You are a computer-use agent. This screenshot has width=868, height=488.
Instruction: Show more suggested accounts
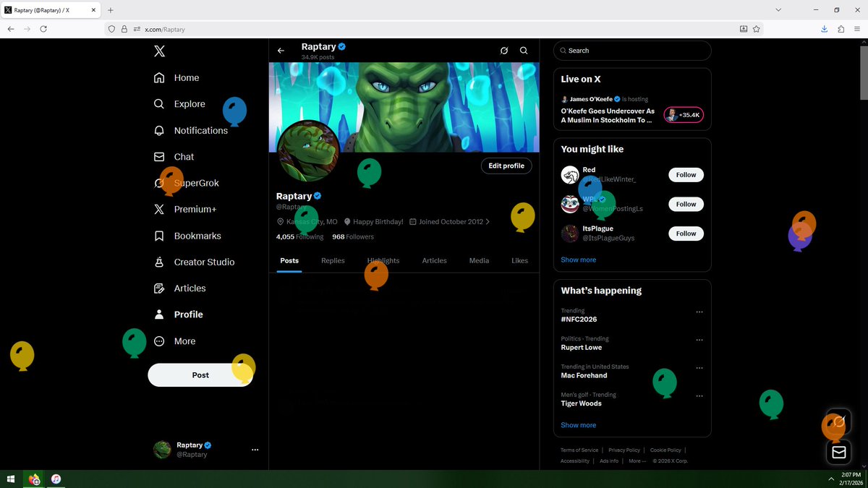pos(579,260)
